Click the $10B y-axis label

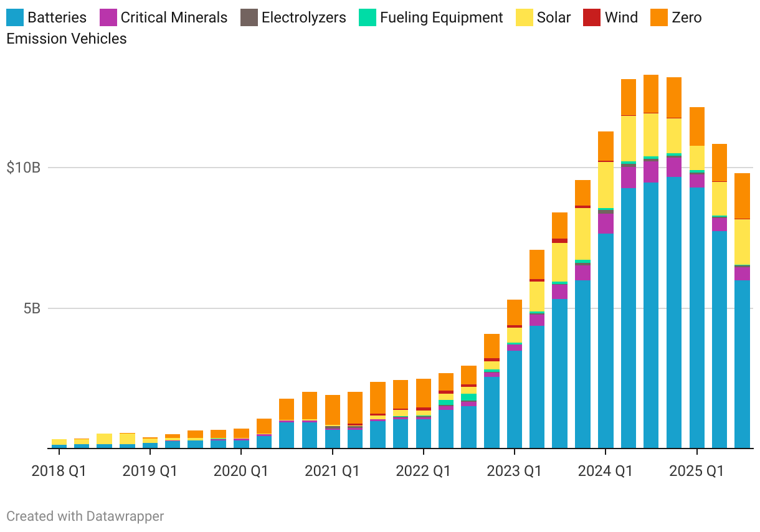point(23,168)
